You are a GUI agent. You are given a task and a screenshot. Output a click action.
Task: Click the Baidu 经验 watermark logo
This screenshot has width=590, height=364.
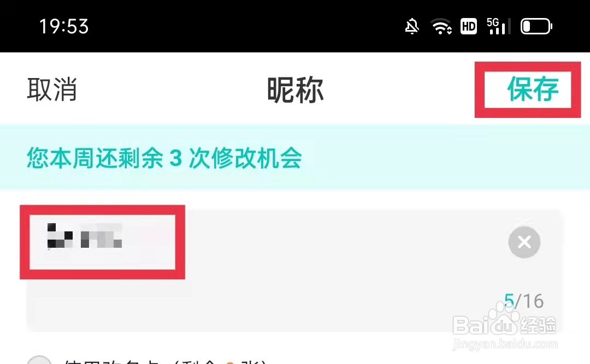504,324
